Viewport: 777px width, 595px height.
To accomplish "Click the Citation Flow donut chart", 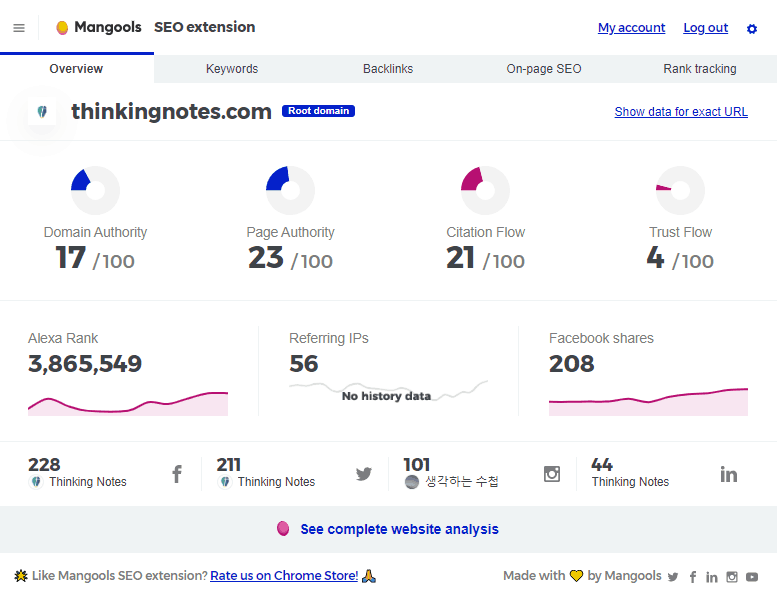I will coord(485,190).
